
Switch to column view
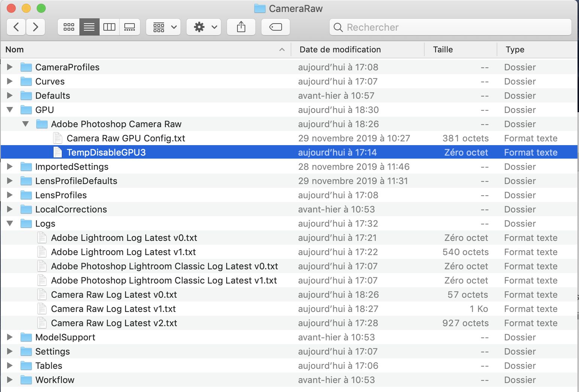(109, 27)
